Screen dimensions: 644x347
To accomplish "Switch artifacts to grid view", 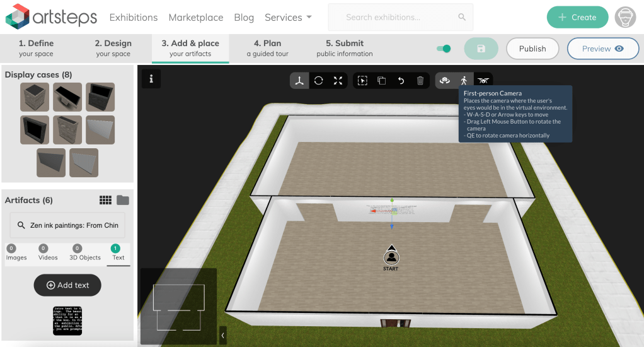I will (106, 200).
